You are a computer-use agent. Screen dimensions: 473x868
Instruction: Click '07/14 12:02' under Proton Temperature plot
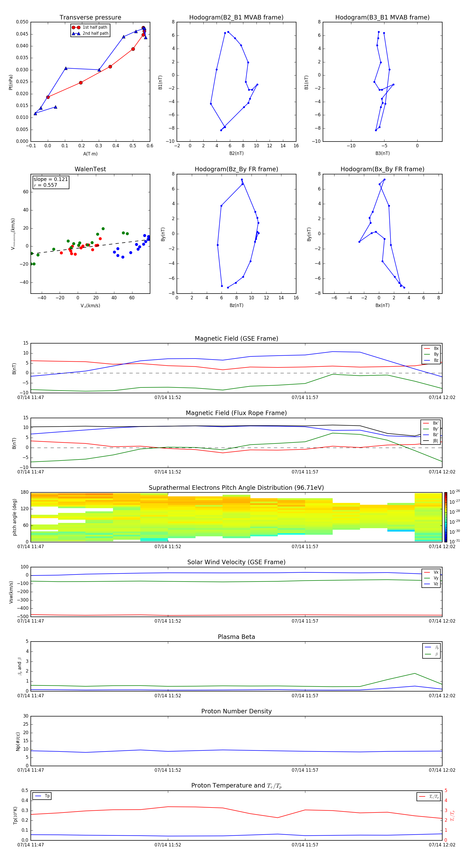(x=442, y=845)
